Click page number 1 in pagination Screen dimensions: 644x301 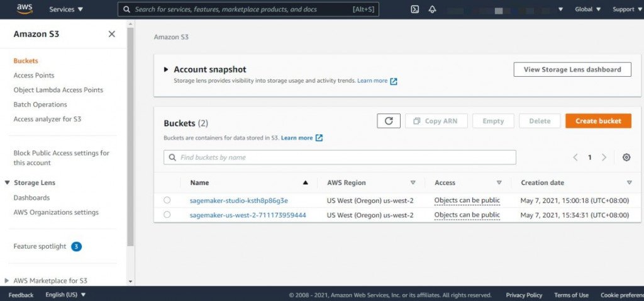pyautogui.click(x=590, y=157)
